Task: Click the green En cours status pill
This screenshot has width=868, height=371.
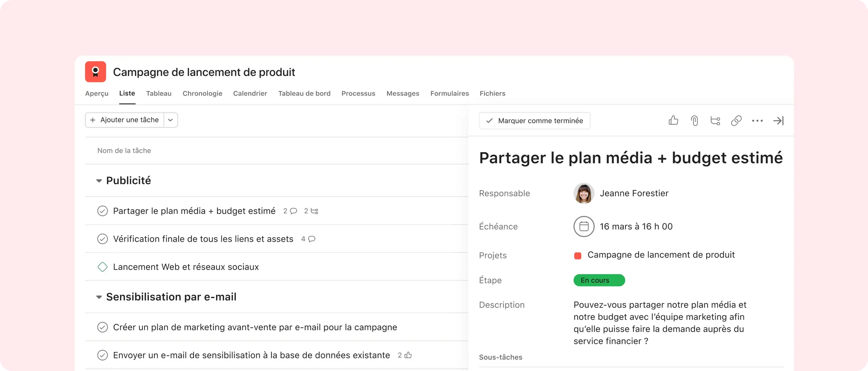Action: pyautogui.click(x=599, y=280)
